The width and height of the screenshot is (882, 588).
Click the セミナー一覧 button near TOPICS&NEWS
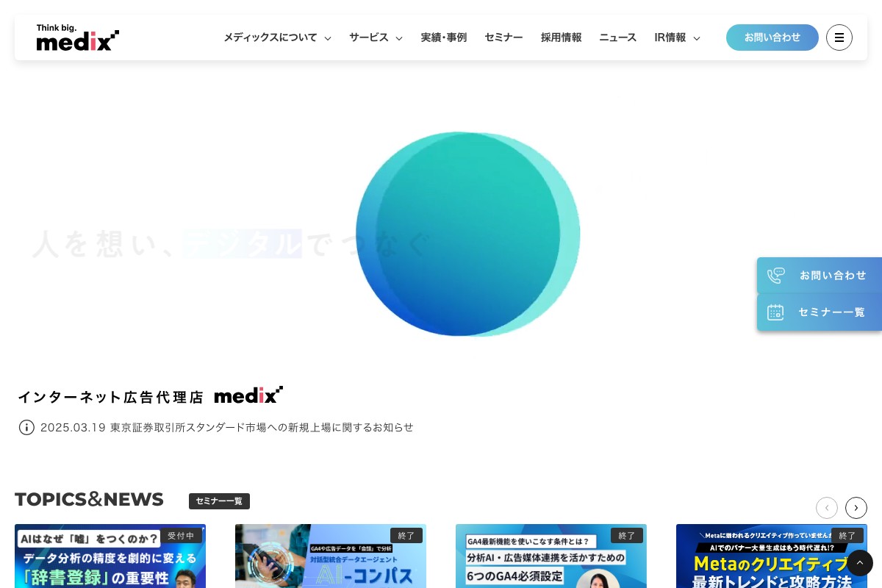click(x=219, y=501)
